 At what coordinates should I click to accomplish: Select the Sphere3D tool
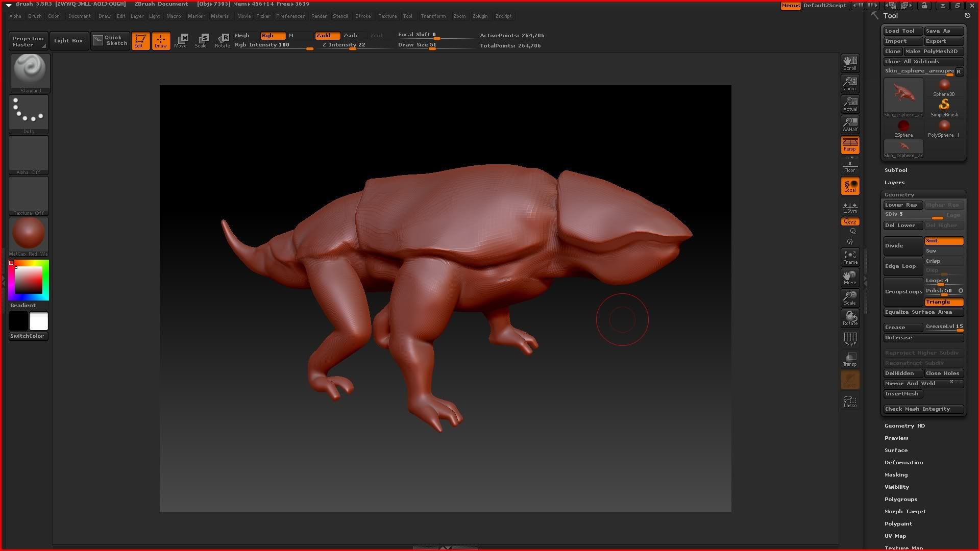tap(944, 87)
